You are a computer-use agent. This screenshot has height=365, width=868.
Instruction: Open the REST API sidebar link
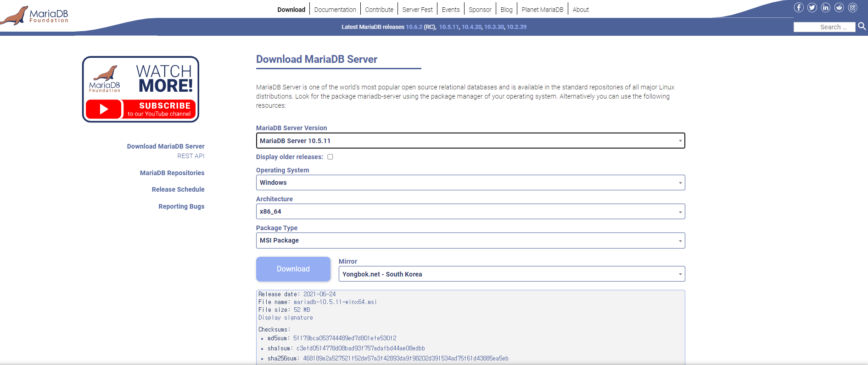click(x=191, y=156)
